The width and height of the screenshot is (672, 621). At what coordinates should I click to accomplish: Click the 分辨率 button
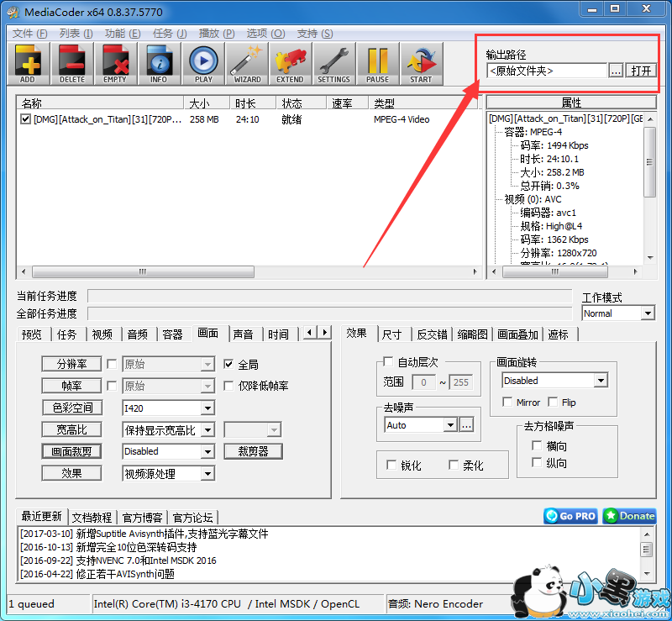click(x=71, y=364)
